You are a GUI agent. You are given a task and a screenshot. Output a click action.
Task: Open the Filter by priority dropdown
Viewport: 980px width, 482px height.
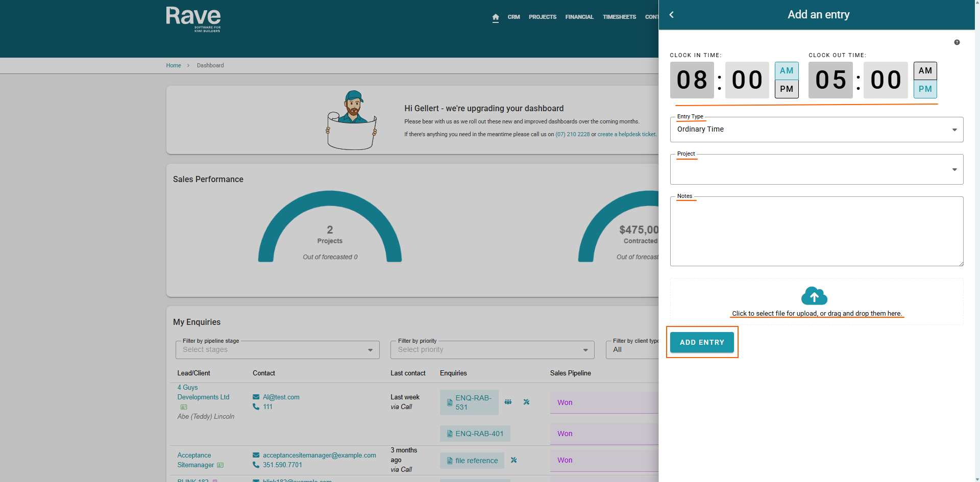click(493, 350)
